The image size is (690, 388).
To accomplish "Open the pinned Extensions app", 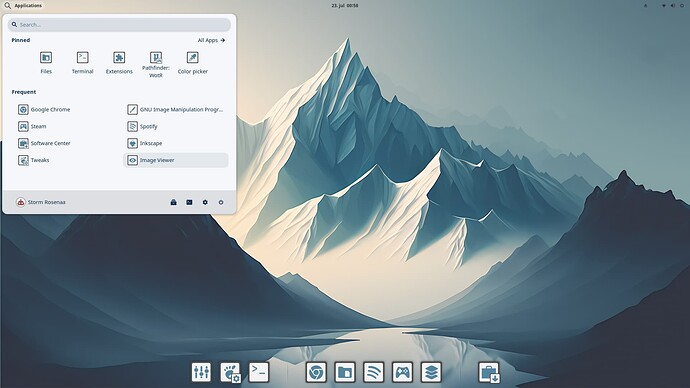I will click(119, 62).
